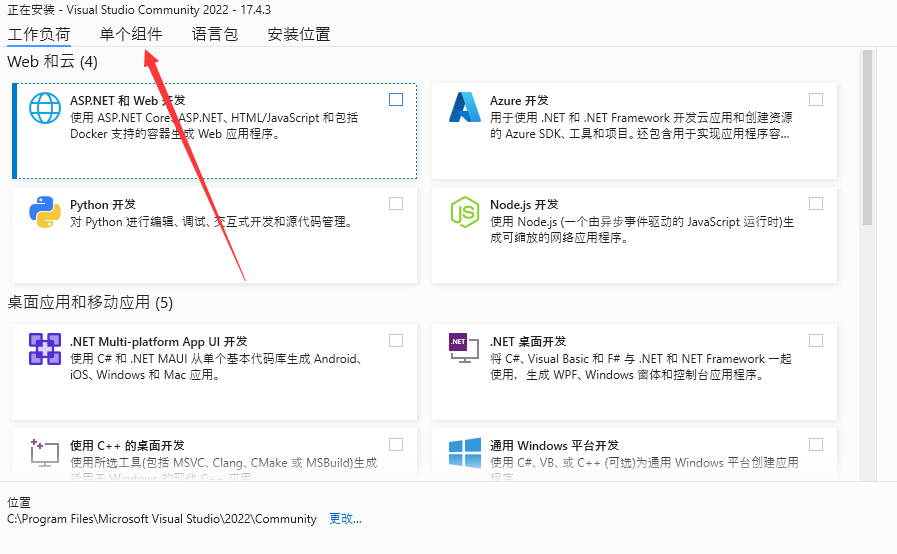Screen dimensions: 897x554
Task: Open the 语言包 tab
Action: point(215,34)
